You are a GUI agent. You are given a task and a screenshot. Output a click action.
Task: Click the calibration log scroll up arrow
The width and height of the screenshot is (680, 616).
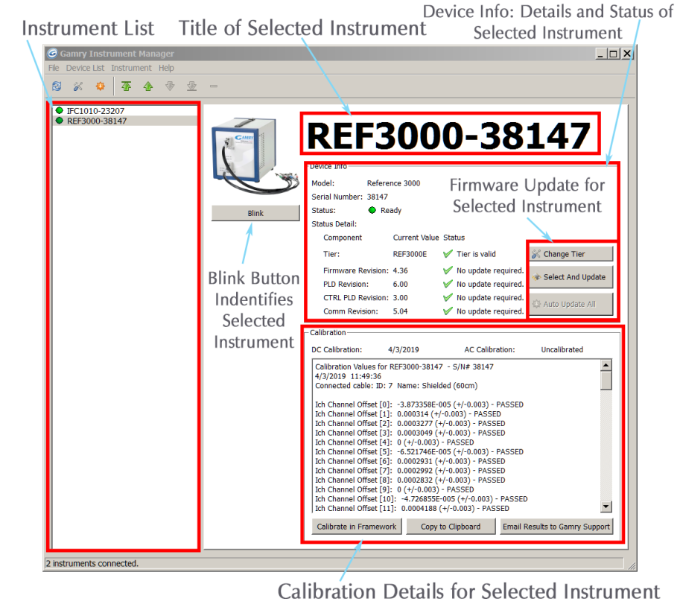pos(606,365)
